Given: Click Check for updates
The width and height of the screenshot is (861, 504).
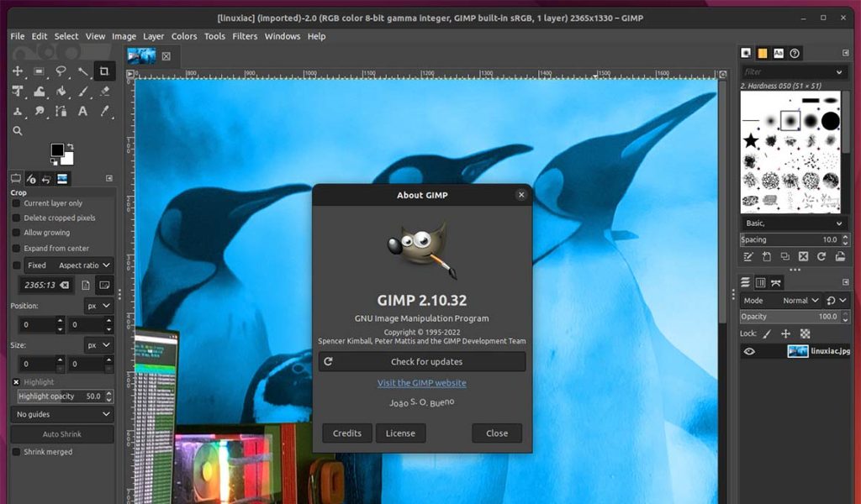Looking at the screenshot, I should click(422, 362).
